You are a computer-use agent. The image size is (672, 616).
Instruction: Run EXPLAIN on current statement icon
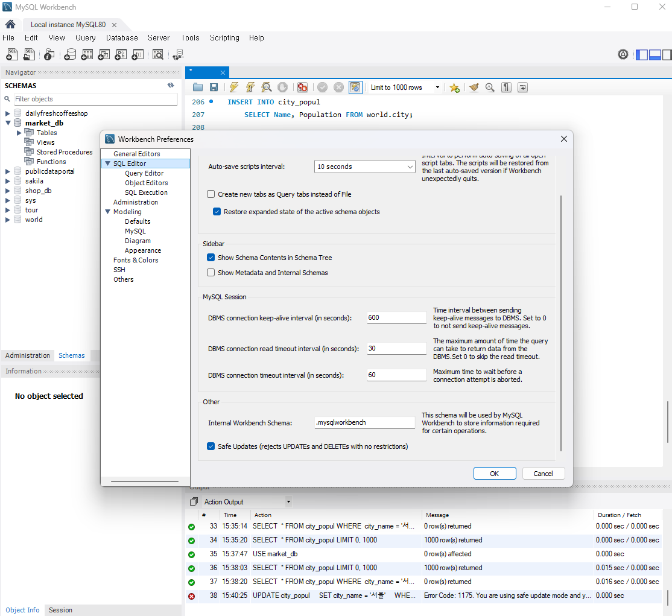click(267, 87)
